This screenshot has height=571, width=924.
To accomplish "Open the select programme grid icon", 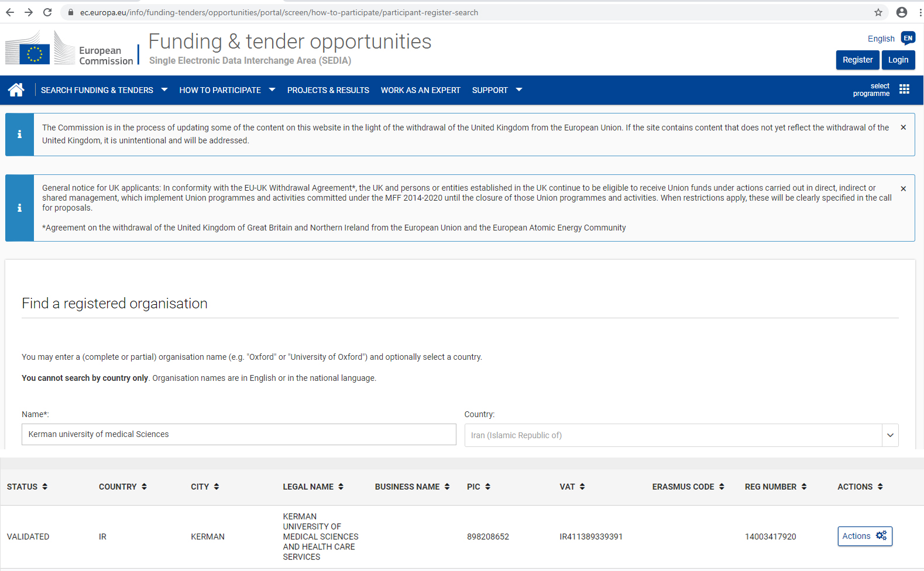I will pyautogui.click(x=904, y=90).
